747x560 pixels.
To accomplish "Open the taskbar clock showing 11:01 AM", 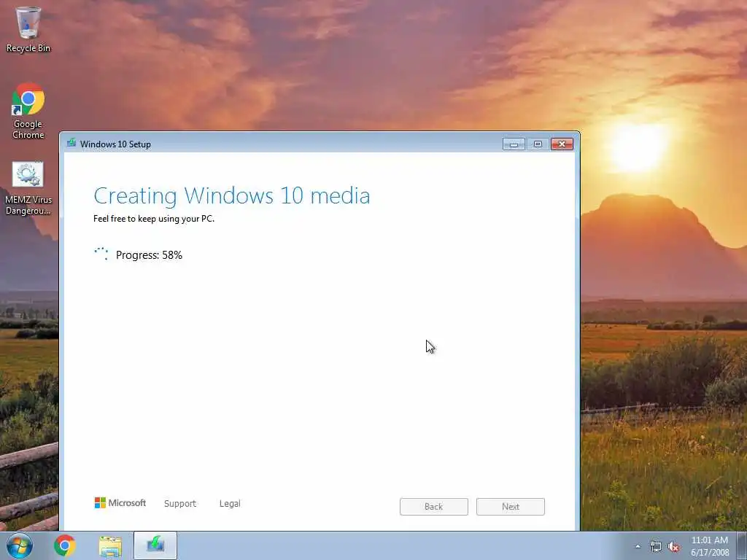I will pos(710,546).
